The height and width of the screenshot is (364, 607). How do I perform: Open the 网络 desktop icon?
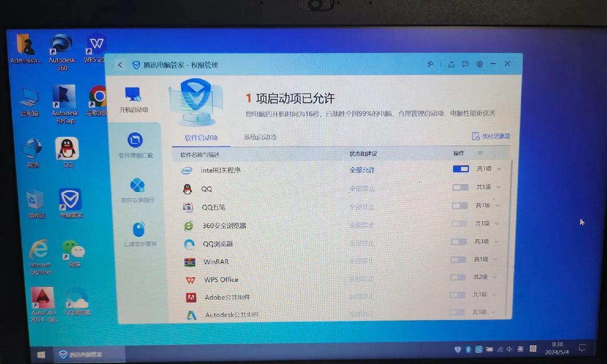tap(32, 153)
